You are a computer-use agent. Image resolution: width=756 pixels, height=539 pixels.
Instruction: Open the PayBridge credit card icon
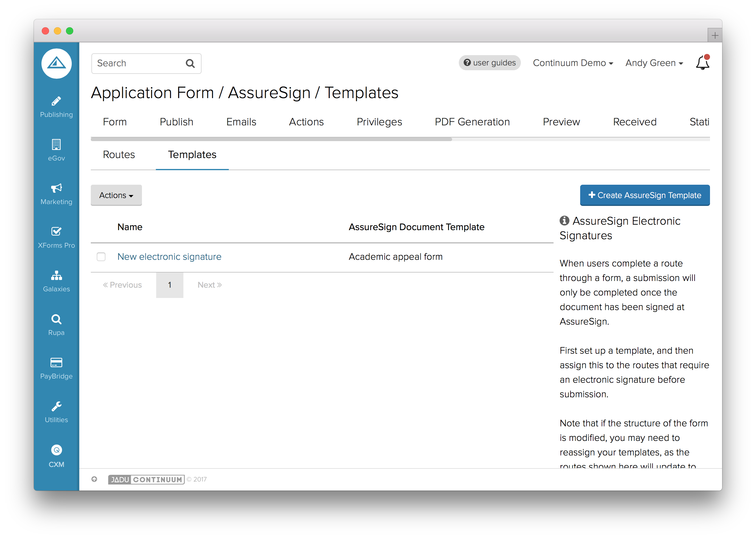pos(56,362)
